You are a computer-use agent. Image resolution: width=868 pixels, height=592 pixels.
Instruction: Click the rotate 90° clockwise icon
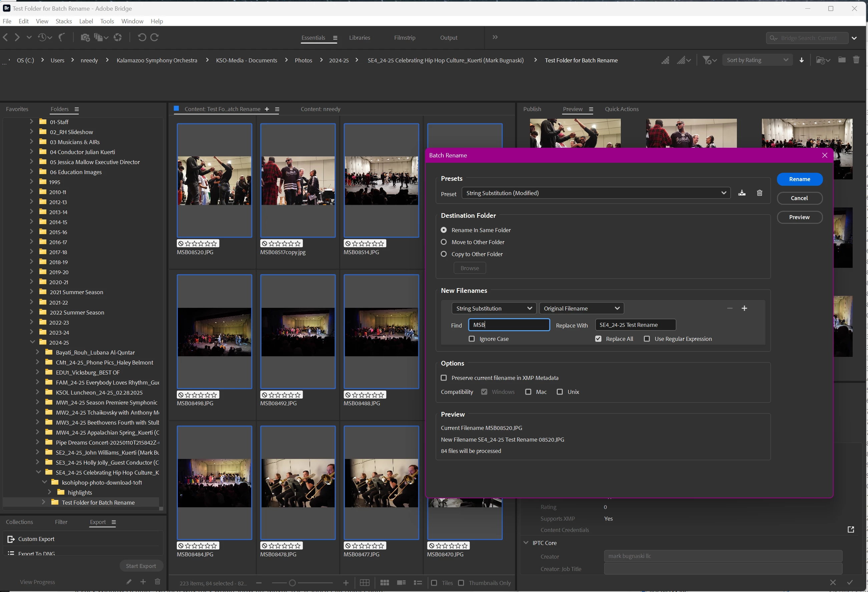[x=155, y=37]
